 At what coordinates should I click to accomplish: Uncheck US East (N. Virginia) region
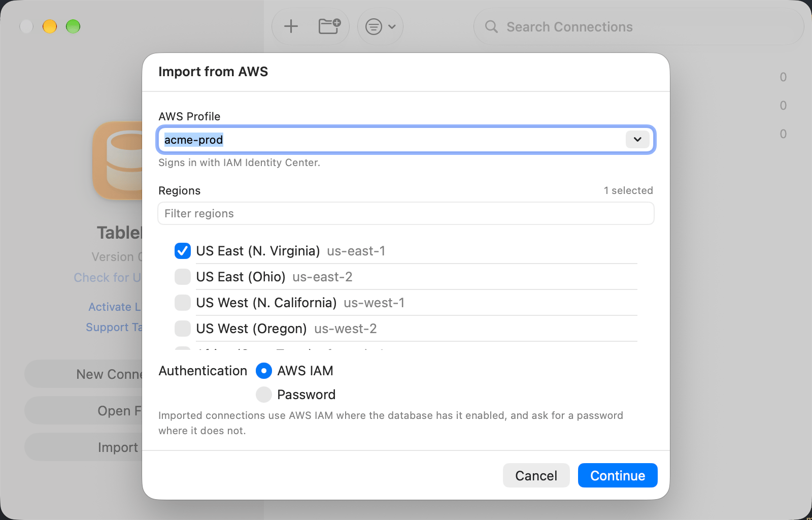pos(183,251)
